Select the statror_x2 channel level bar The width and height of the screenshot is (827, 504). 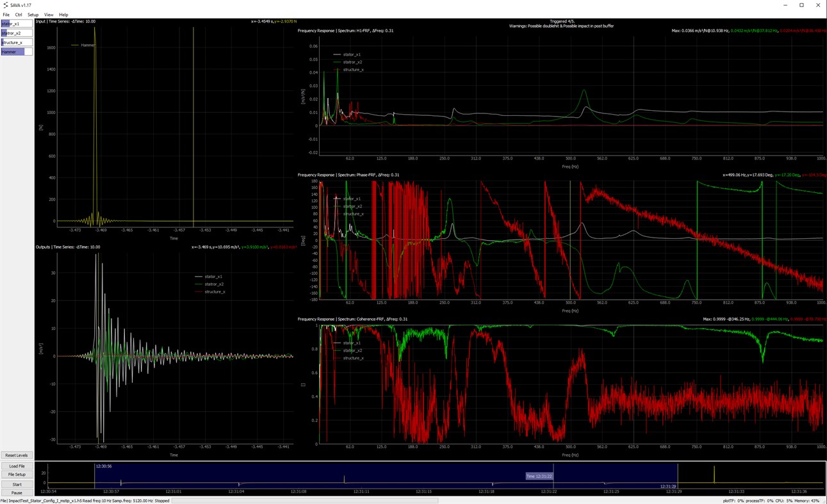[x=17, y=33]
